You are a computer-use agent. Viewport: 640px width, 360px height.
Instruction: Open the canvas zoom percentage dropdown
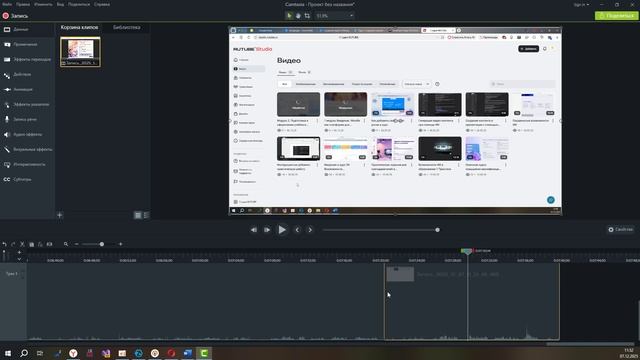coord(335,16)
